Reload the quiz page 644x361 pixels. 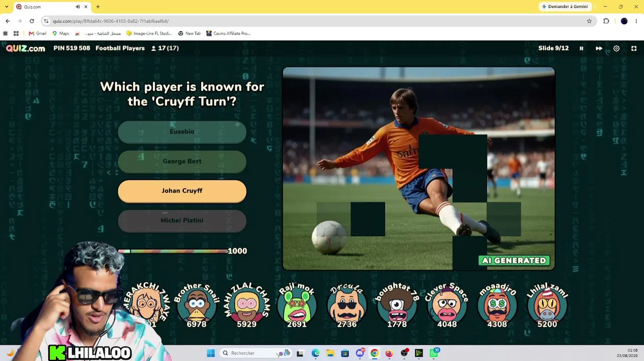click(32, 21)
